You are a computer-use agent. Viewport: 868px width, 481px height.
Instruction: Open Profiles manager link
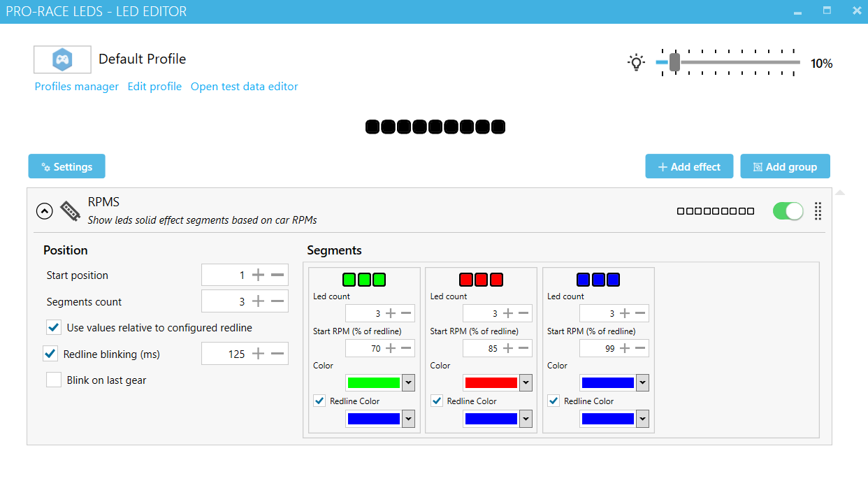[x=77, y=87]
